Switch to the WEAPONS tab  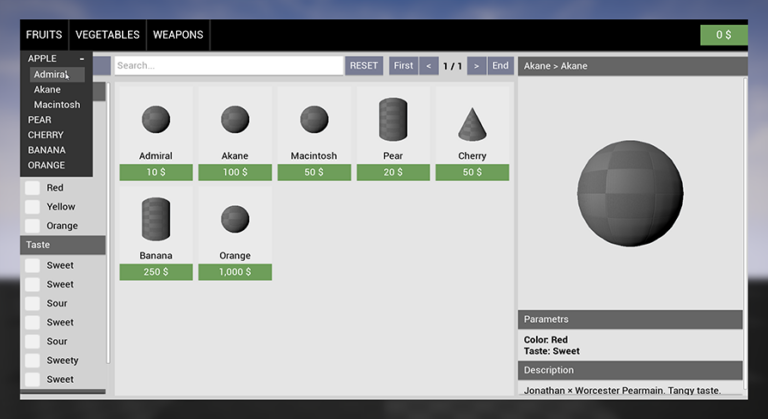[178, 35]
